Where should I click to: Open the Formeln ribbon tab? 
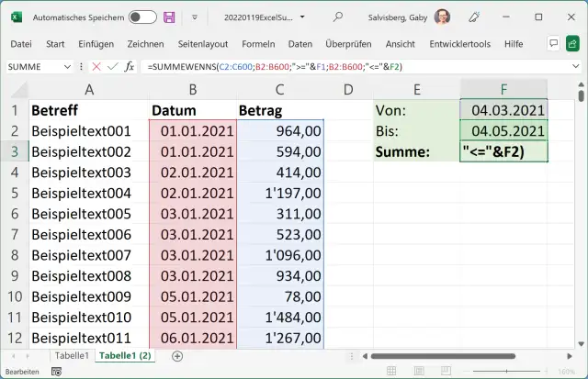(258, 43)
